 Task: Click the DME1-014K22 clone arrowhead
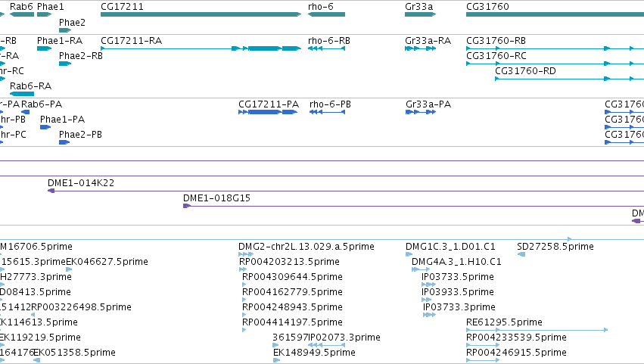coord(51,191)
